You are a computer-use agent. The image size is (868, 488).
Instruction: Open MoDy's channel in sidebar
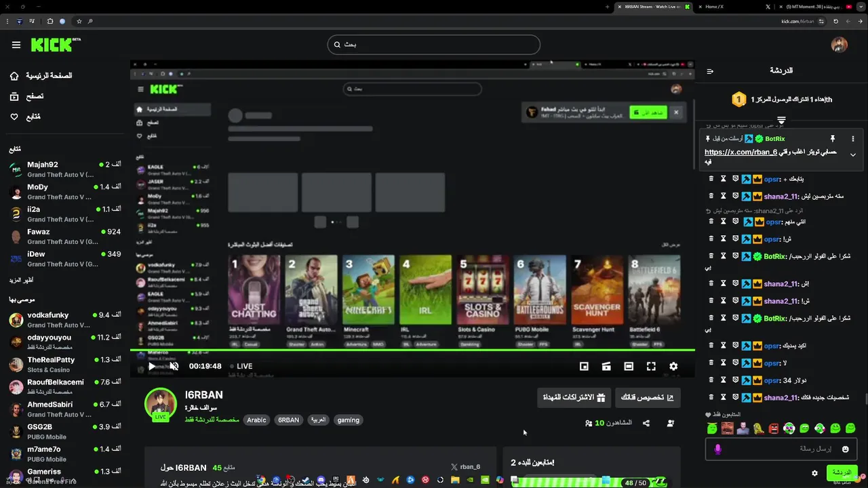point(65,191)
